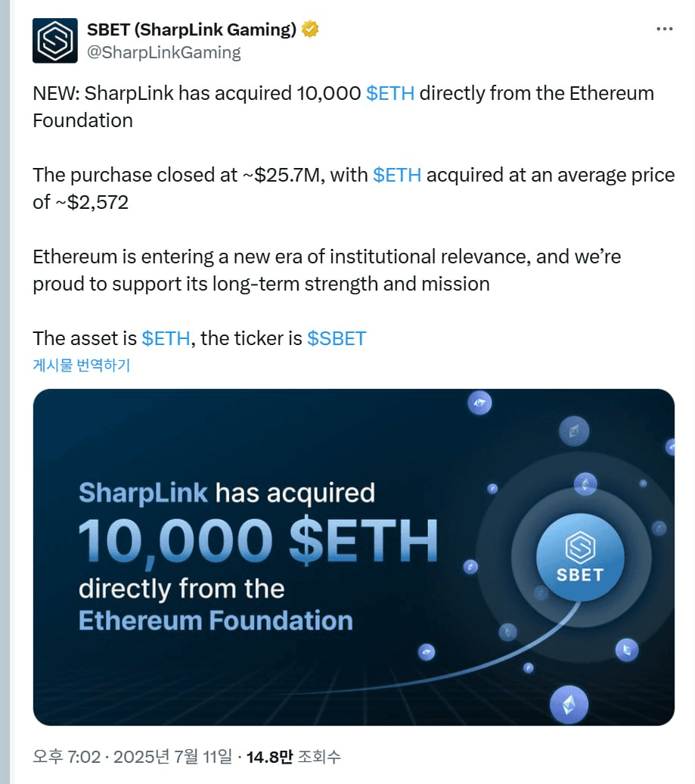Click 'Ethereum Foundation' text in the image
This screenshot has height=784, width=695.
[x=216, y=621]
